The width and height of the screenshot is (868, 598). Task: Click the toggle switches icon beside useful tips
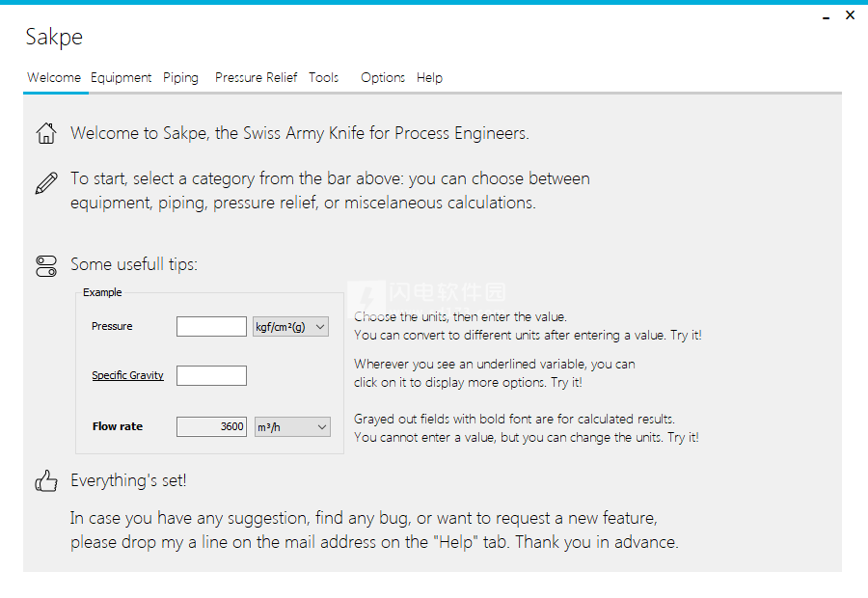pos(46,266)
